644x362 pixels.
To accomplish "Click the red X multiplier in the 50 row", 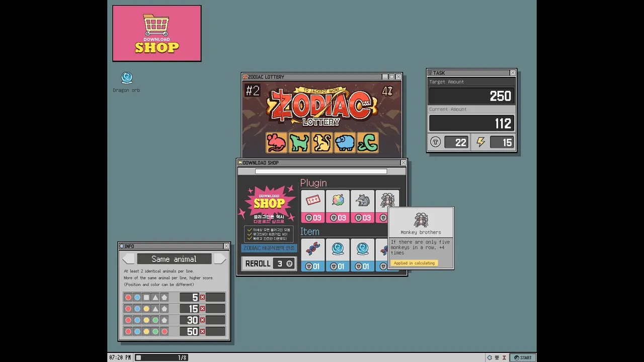I will point(202,331).
